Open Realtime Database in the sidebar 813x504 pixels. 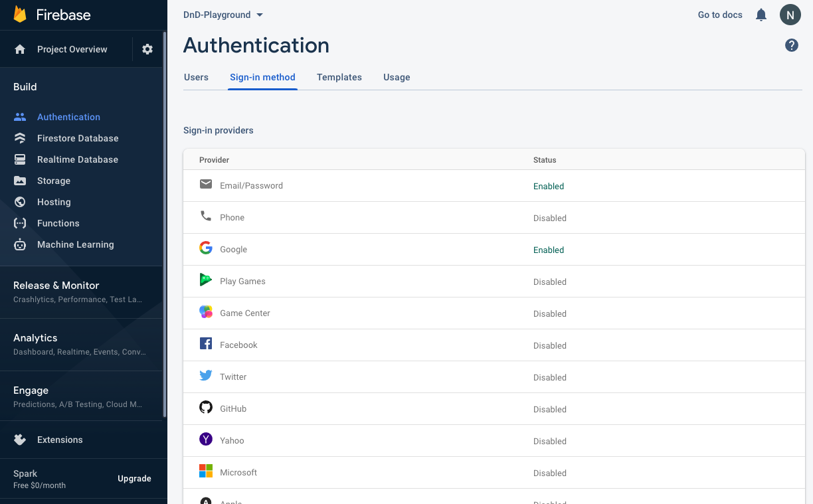pyautogui.click(x=78, y=159)
